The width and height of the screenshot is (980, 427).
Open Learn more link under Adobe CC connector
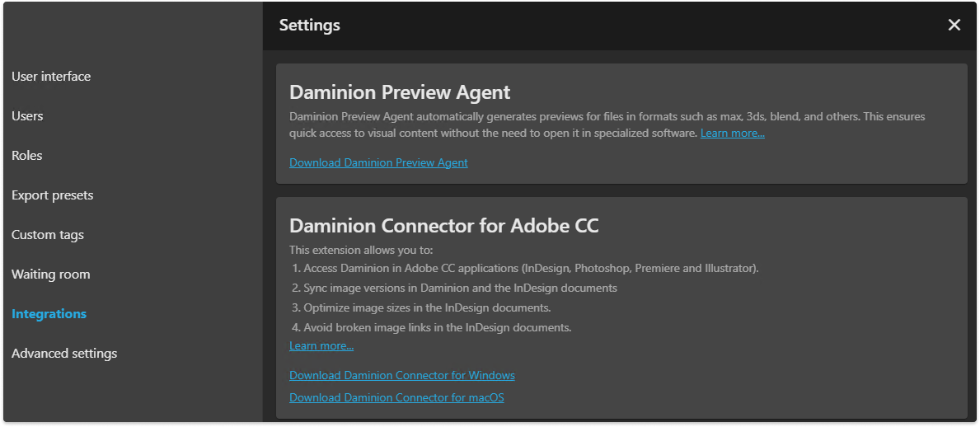[x=321, y=346]
